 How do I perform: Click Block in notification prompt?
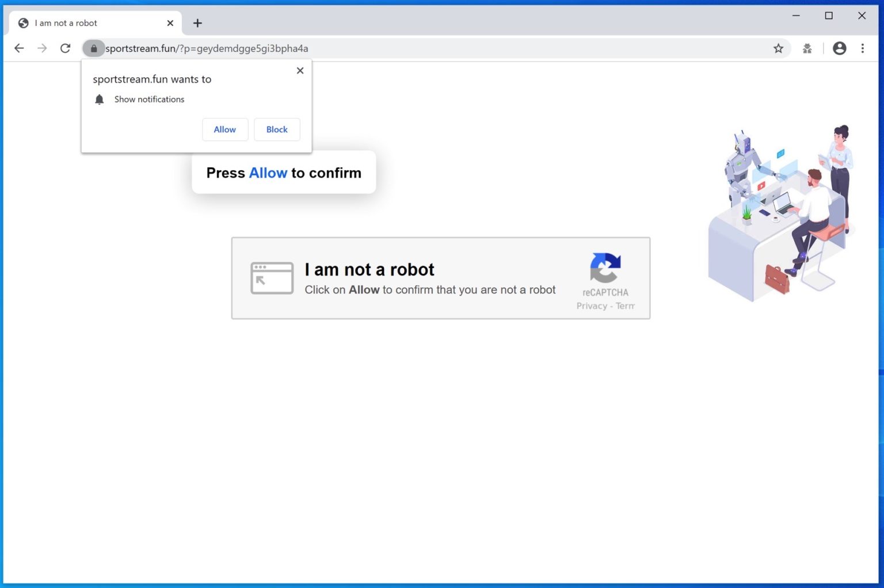tap(277, 129)
